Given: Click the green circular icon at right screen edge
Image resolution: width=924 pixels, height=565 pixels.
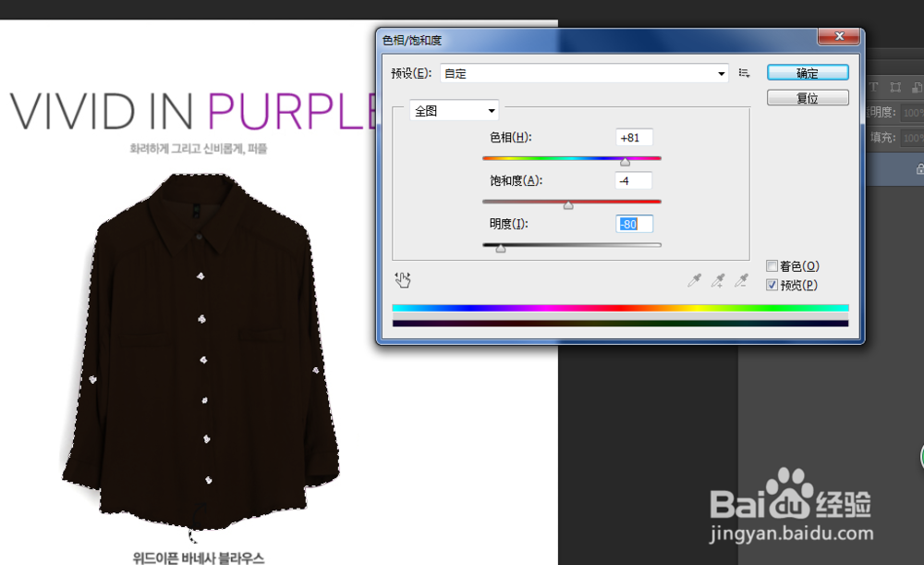Looking at the screenshot, I should (920, 456).
